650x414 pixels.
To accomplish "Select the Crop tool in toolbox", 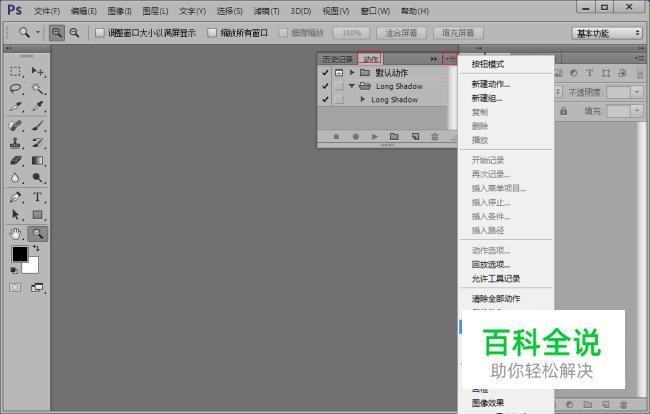I will point(16,107).
